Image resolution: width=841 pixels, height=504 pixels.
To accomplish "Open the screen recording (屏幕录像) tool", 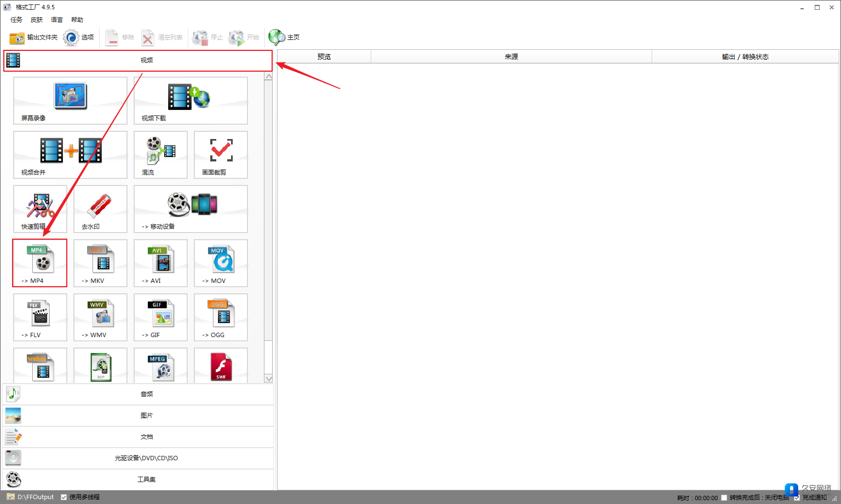I will pyautogui.click(x=70, y=100).
